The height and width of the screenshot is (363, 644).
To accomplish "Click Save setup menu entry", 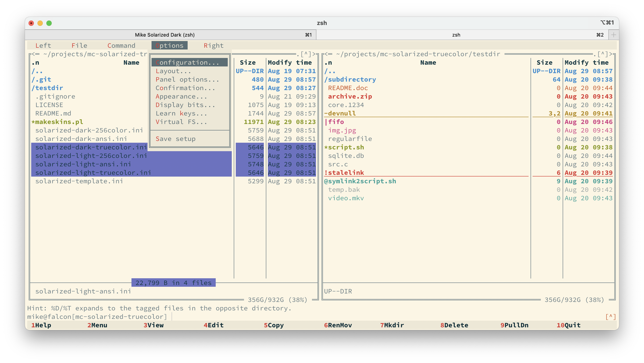I will pos(189,139).
